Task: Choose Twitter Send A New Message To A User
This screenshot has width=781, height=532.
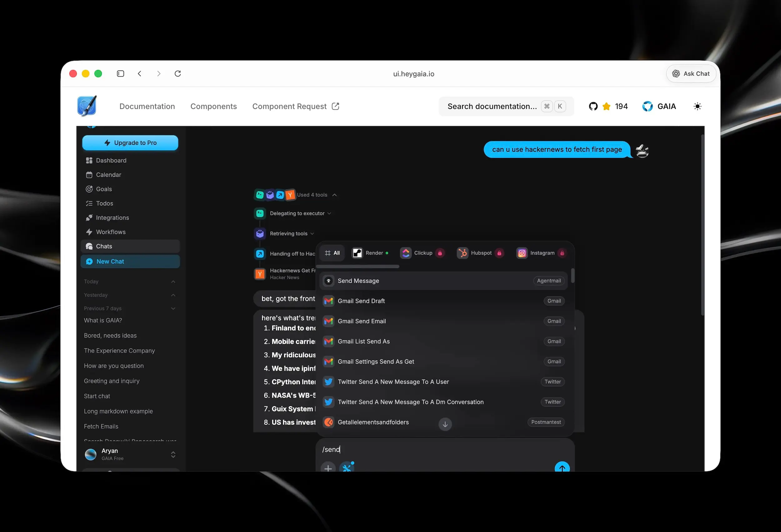Action: (443, 382)
